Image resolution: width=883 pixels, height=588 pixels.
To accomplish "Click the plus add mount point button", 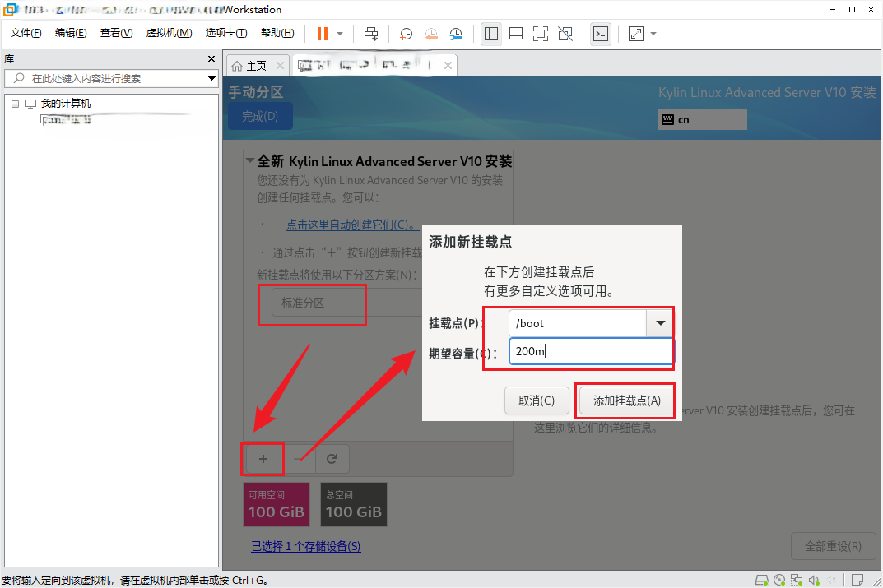I will point(263,459).
